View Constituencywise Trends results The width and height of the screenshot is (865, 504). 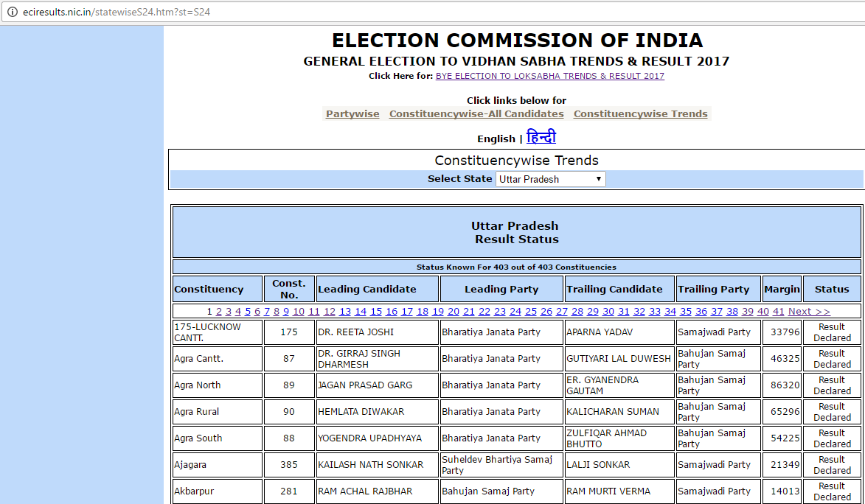(640, 113)
